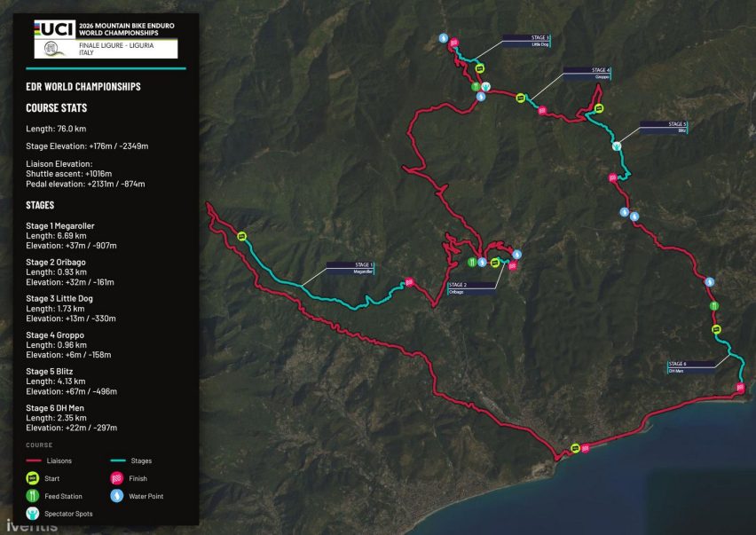Click the STAGE 1 Megaroller callout label on map
756x535 pixels.
click(x=350, y=269)
